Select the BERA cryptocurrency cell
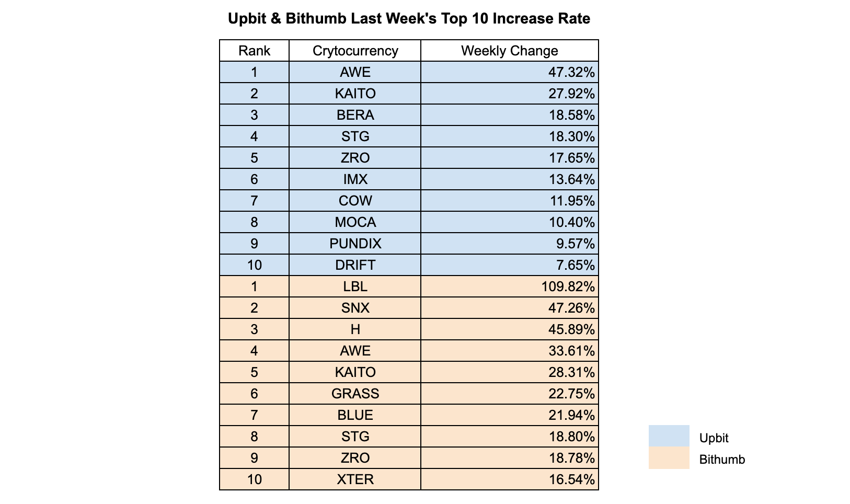Image resolution: width=850 pixels, height=504 pixels. point(355,115)
